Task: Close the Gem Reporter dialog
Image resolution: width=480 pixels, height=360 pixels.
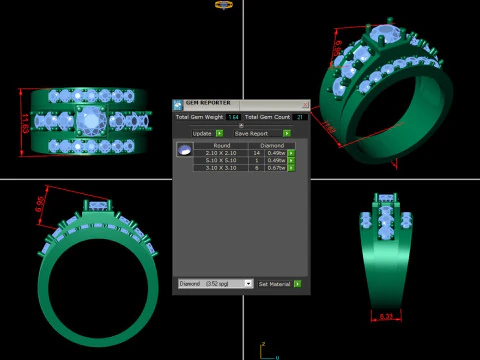Action: (x=305, y=105)
